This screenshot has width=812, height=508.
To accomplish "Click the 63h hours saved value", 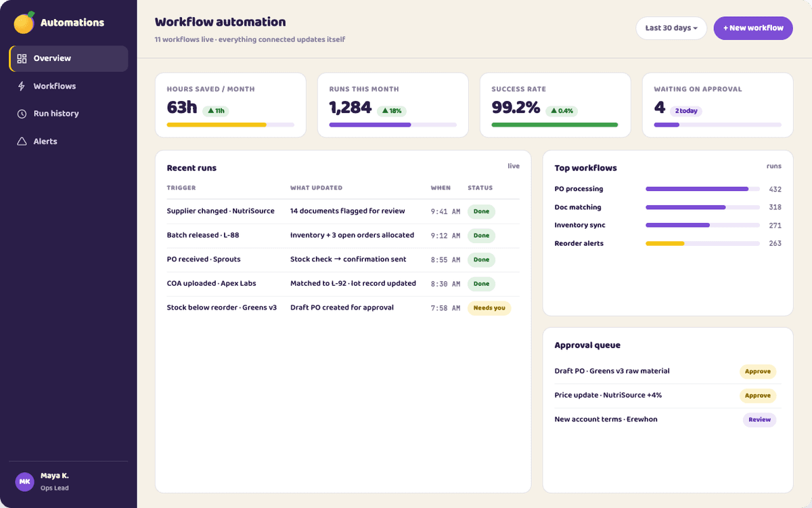I will pos(182,108).
